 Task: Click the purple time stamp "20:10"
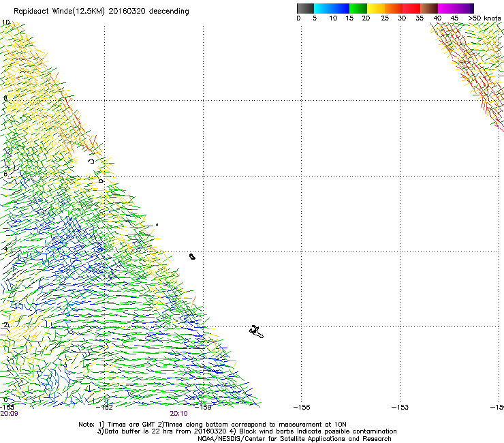(178, 414)
